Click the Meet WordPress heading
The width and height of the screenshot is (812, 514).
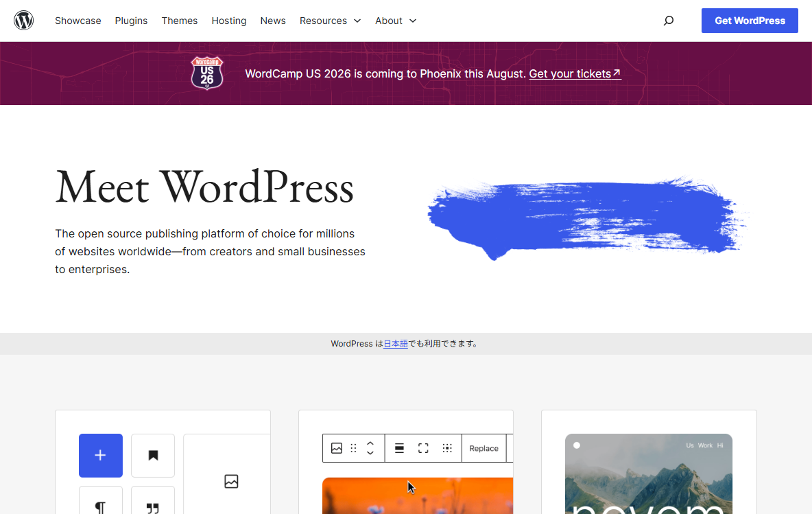tap(204, 187)
